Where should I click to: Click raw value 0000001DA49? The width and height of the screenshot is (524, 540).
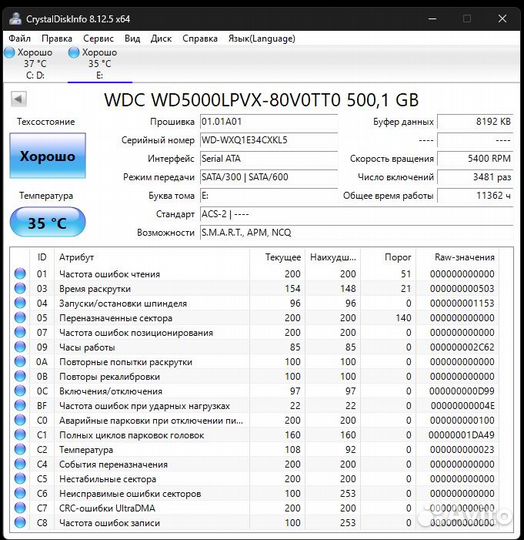[461, 435]
